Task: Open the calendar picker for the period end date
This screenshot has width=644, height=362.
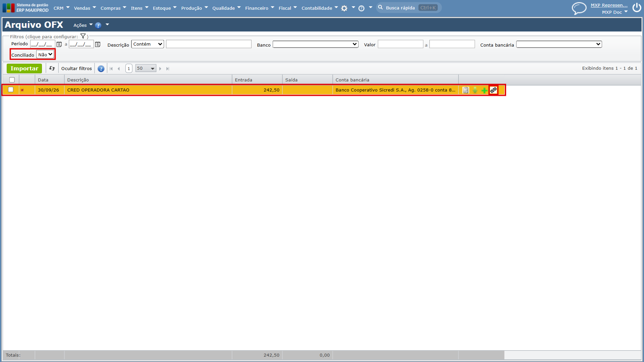Action: tap(98, 44)
